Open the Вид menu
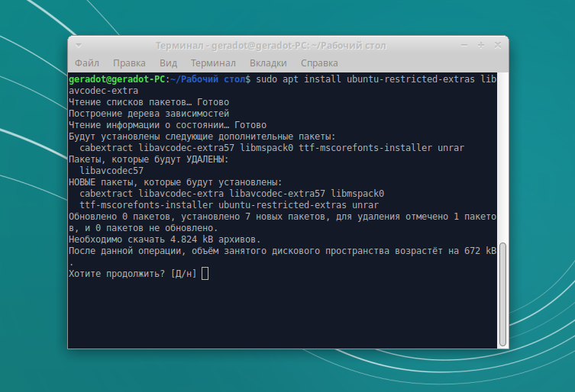 click(168, 63)
